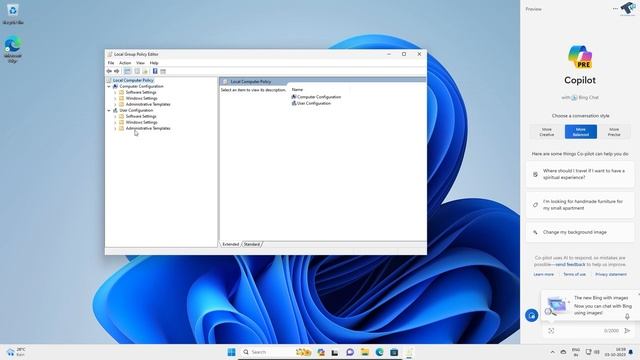The image size is (640, 360).
Task: Open the notification bell in taskbar
Action: pos(631,352)
